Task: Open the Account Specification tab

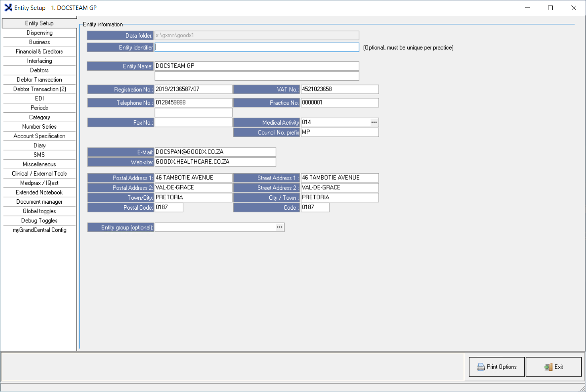Action: tap(39, 136)
